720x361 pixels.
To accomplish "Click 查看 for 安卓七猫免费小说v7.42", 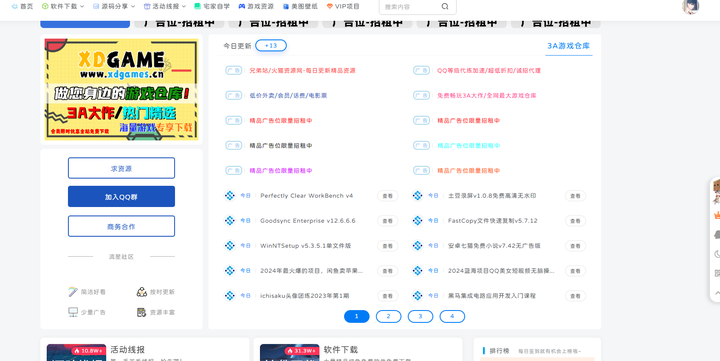I will 575,246.
